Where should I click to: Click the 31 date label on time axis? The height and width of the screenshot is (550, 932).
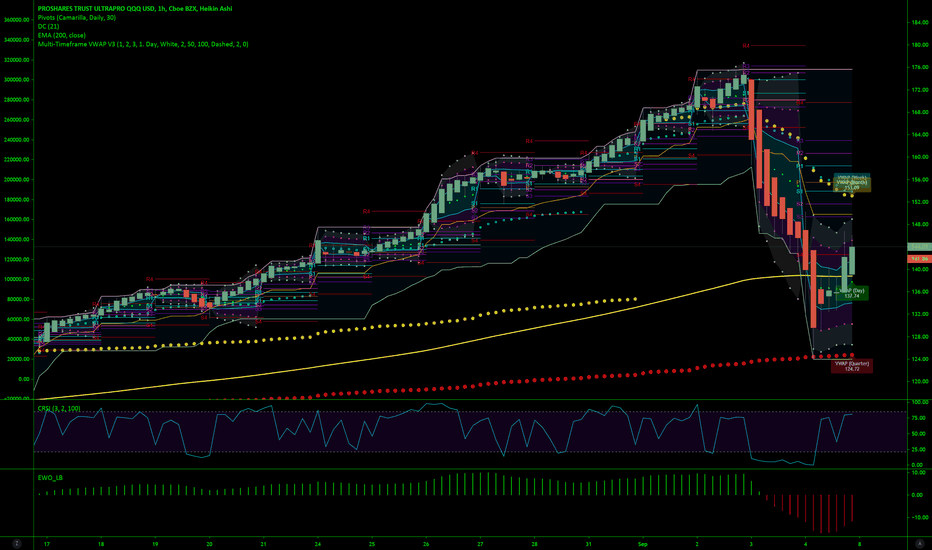click(x=588, y=544)
